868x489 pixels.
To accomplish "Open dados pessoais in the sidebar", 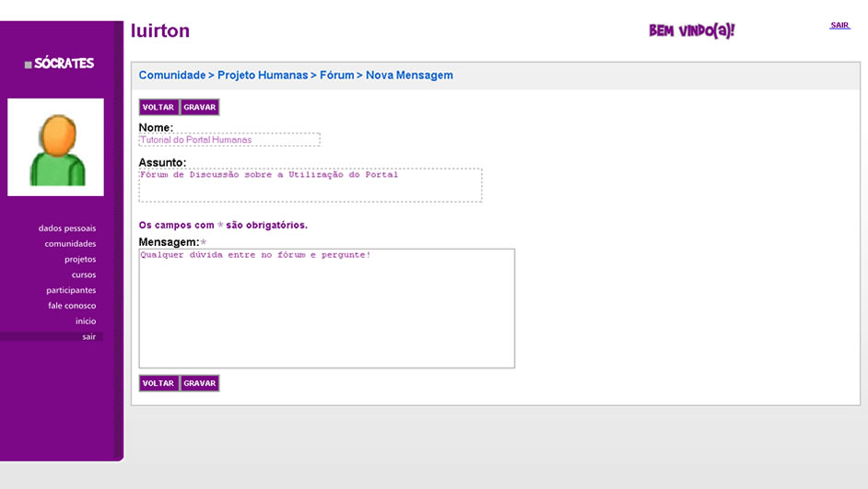I will pos(67,228).
